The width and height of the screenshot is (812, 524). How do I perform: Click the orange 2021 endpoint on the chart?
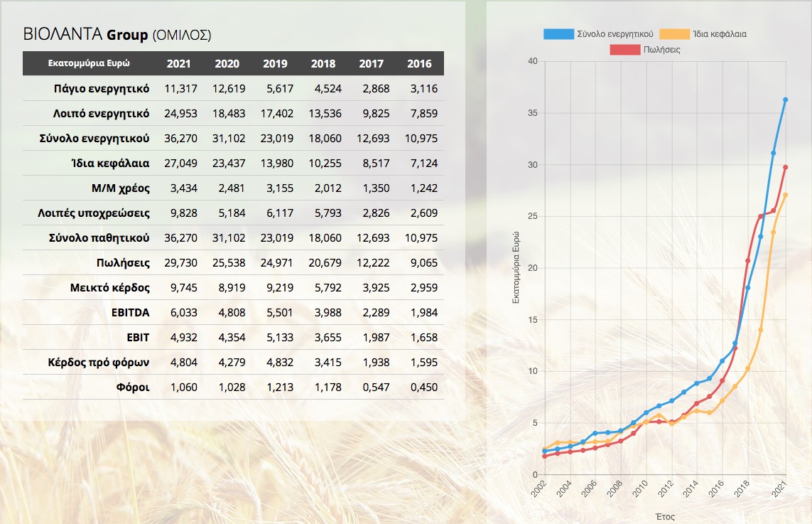[x=786, y=196]
